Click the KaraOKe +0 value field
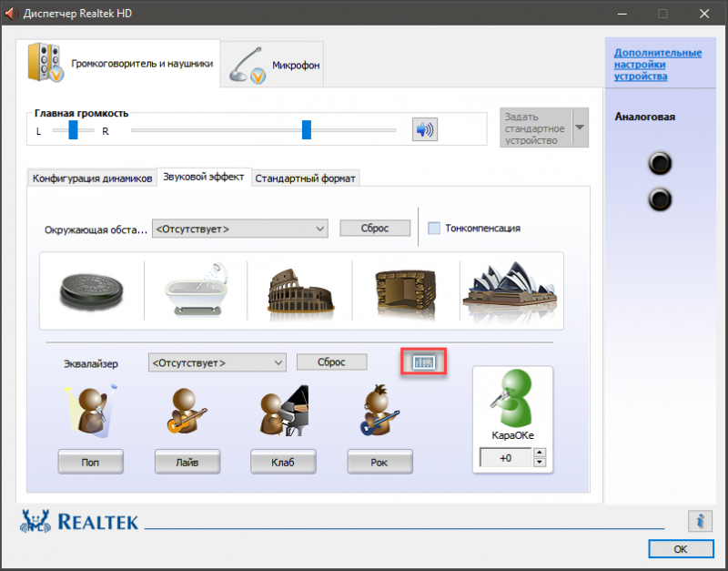728x571 pixels. click(x=506, y=458)
